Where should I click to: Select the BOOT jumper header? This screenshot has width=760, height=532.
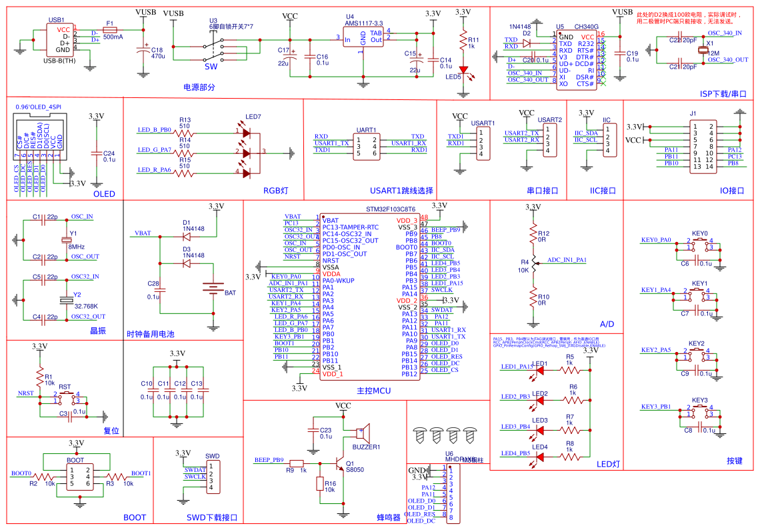point(79,477)
